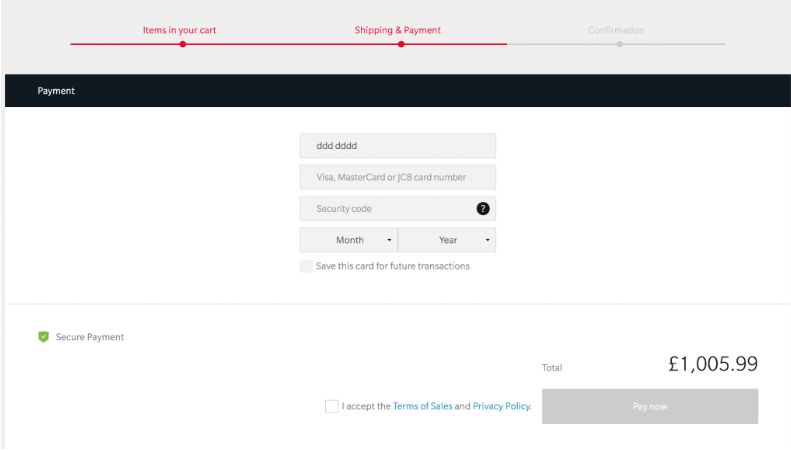Focus the cardholder name field containing ddd dddd
The image size is (791, 450).
(x=398, y=146)
